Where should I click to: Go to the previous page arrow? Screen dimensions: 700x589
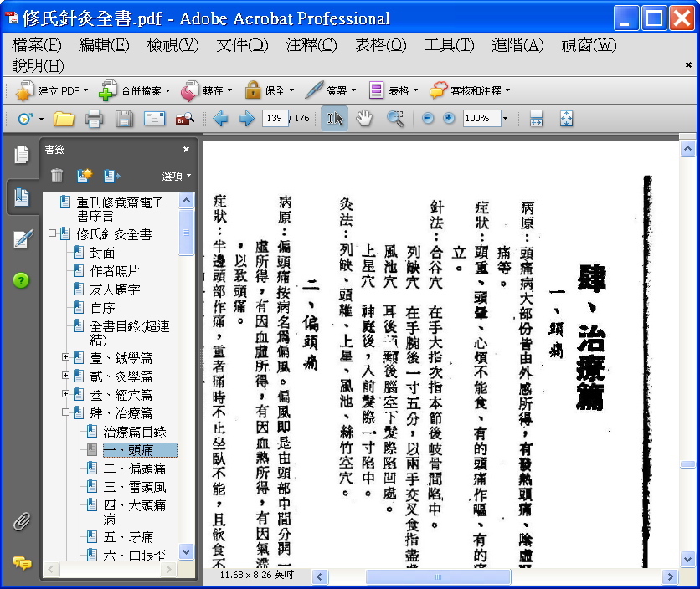220,119
